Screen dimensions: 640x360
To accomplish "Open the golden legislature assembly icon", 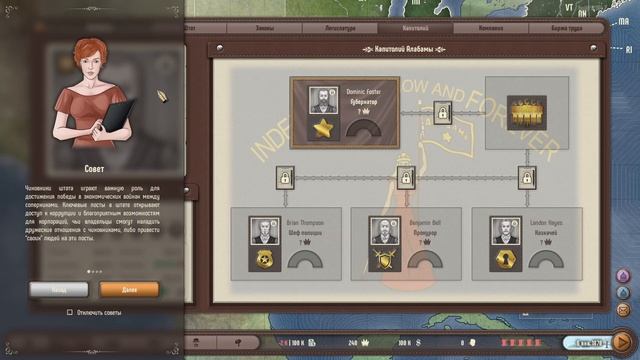I will coord(527,113).
